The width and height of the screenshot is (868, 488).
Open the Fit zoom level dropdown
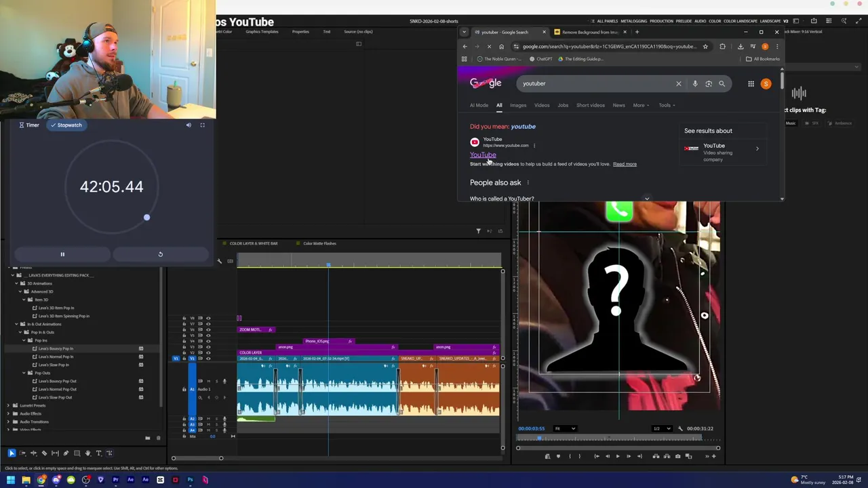pyautogui.click(x=566, y=428)
